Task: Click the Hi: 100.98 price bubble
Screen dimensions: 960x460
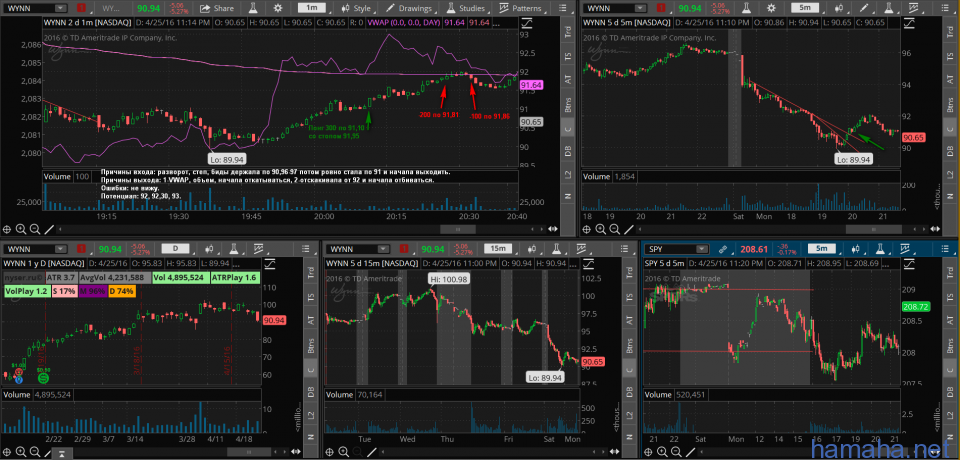Action: coord(451,279)
